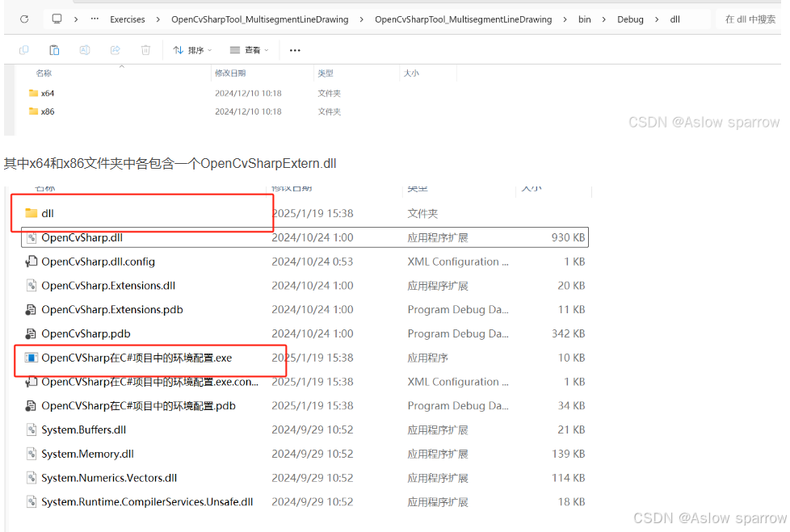Image resolution: width=790 pixels, height=532 pixels.
Task: Go to Exercises in the breadcrumb
Action: pos(128,19)
